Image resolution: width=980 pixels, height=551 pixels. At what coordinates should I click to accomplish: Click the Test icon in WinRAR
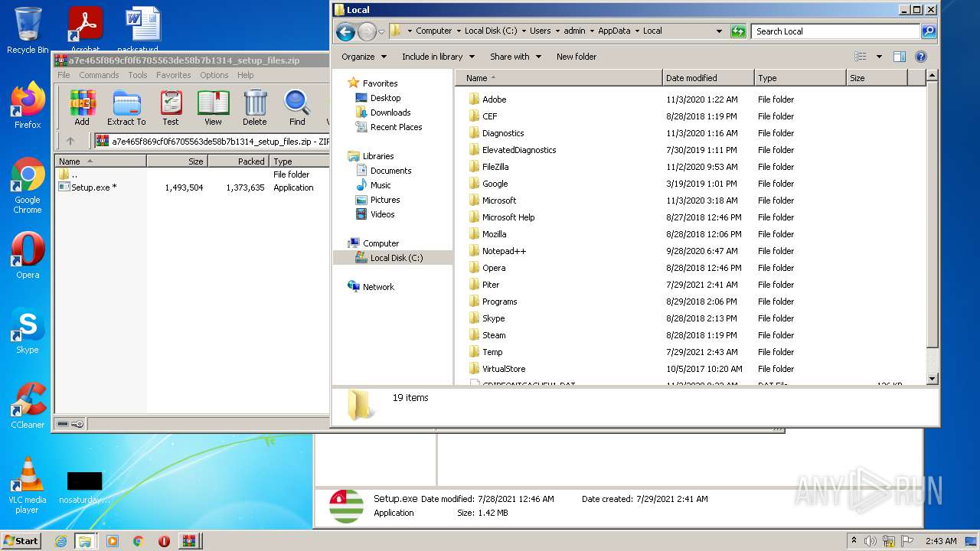pyautogui.click(x=171, y=108)
